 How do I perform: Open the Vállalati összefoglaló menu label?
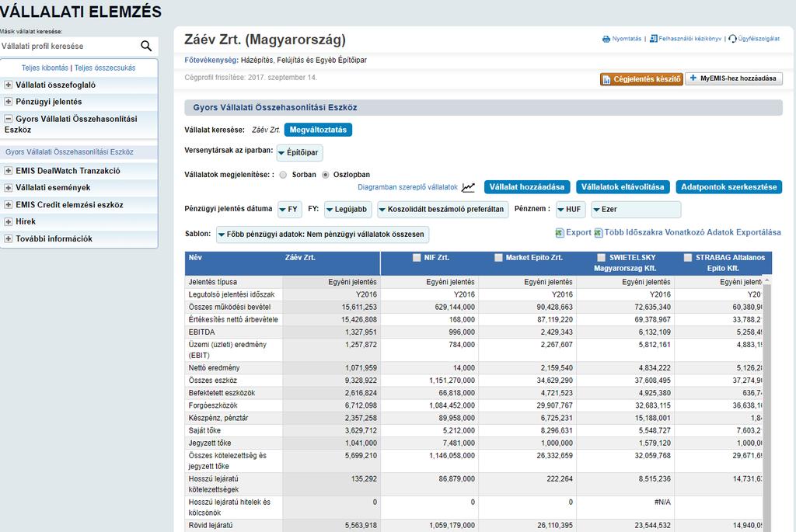click(x=55, y=85)
